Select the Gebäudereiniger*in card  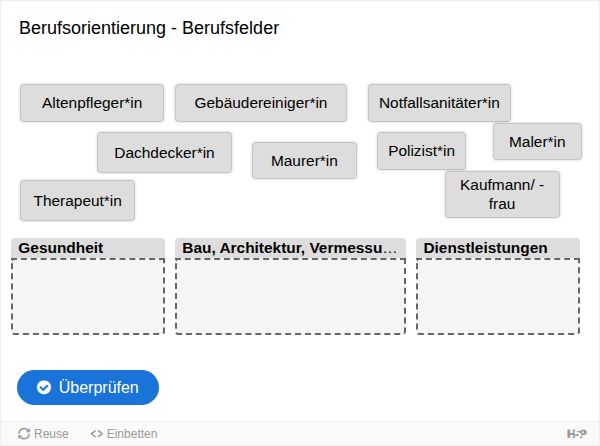tap(261, 103)
